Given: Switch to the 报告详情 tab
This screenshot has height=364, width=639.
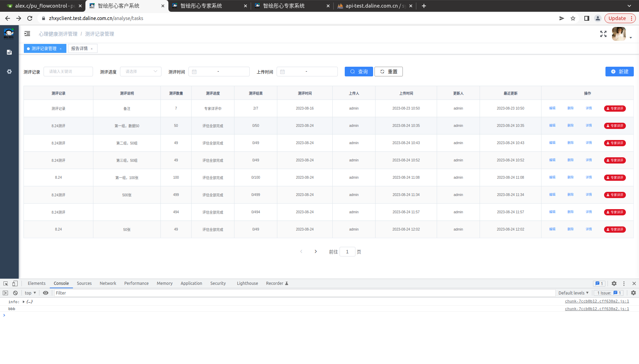Looking at the screenshot, I should pos(80,49).
